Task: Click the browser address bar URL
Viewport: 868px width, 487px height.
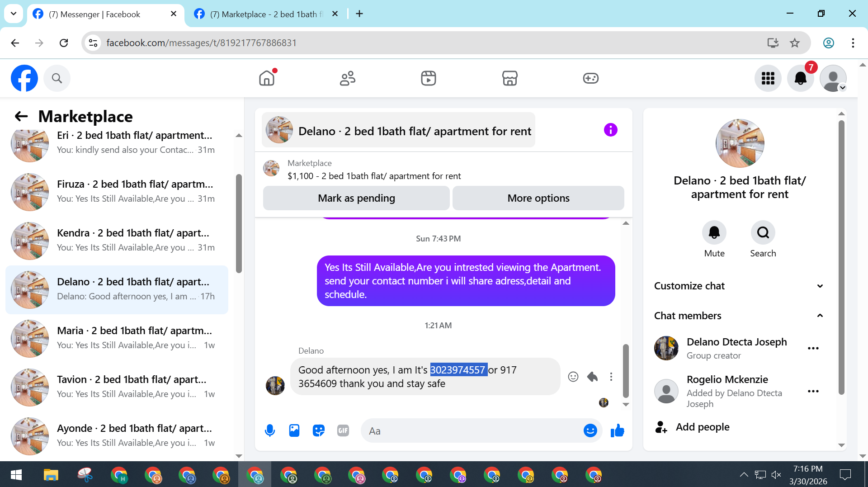Action: (x=201, y=43)
